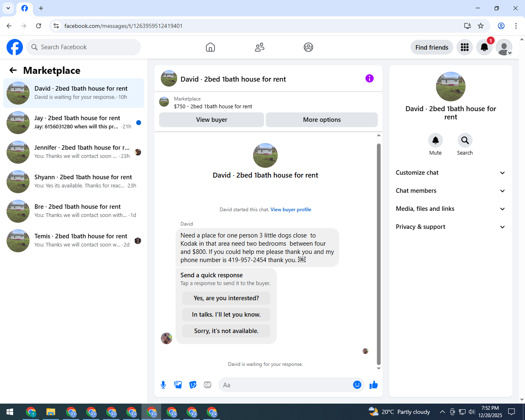Go to the Home feed icon

pyautogui.click(x=210, y=47)
